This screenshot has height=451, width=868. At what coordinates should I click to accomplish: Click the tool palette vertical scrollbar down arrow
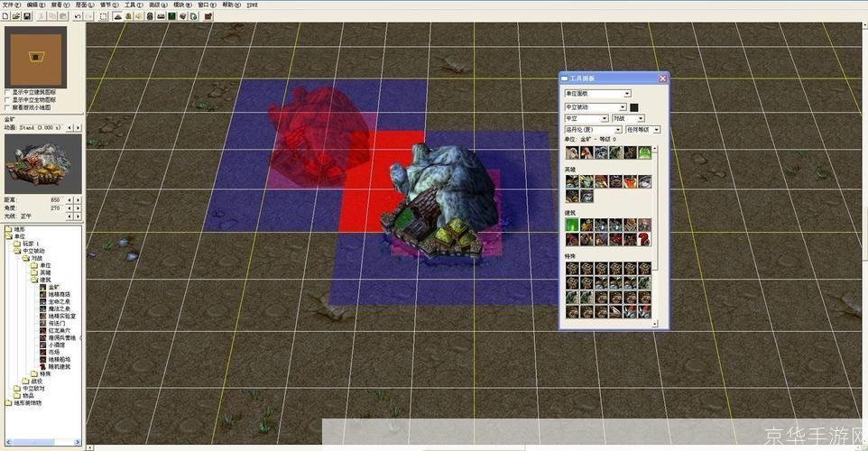655,324
